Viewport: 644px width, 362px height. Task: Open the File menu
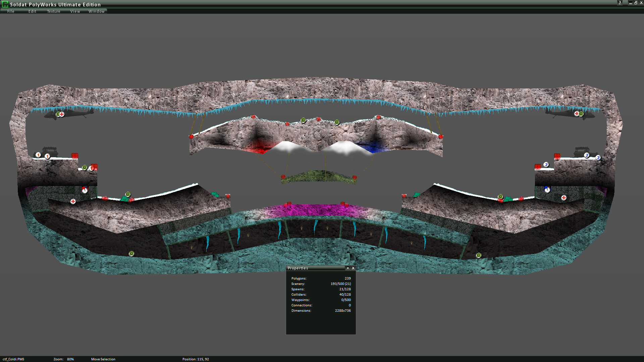point(11,11)
